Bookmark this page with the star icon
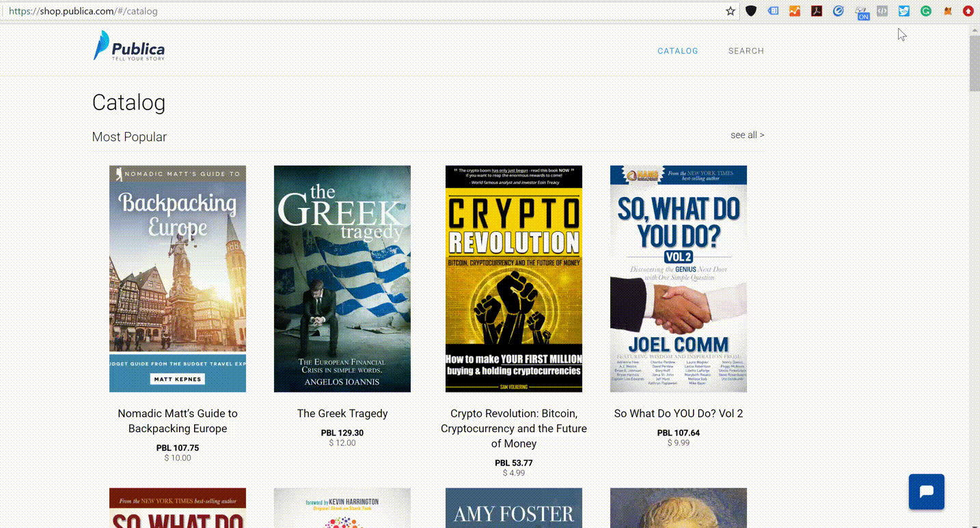 [x=731, y=11]
